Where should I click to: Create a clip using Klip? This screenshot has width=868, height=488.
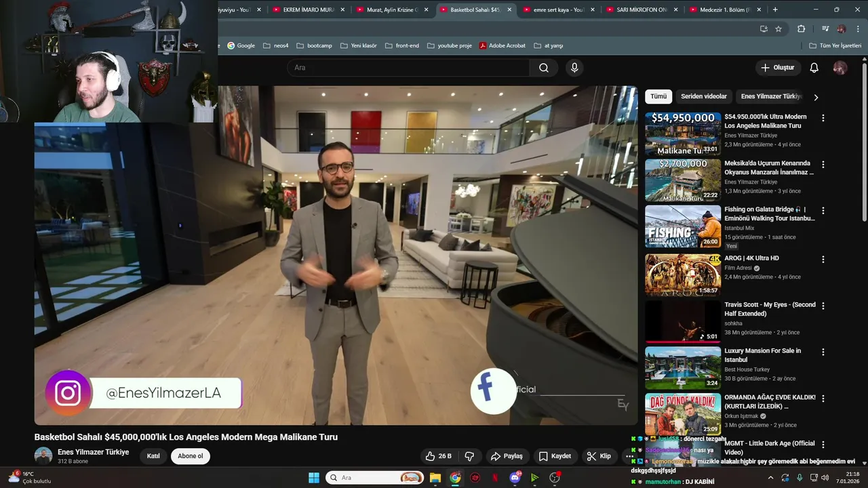[x=599, y=456]
